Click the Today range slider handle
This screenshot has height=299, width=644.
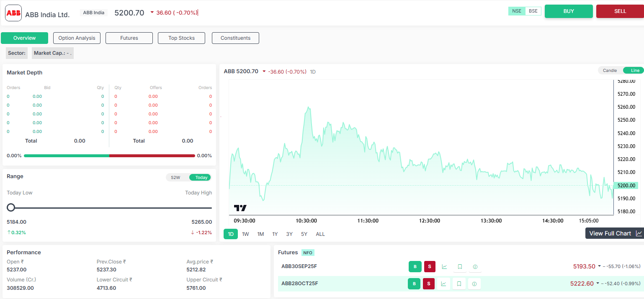[11, 207]
